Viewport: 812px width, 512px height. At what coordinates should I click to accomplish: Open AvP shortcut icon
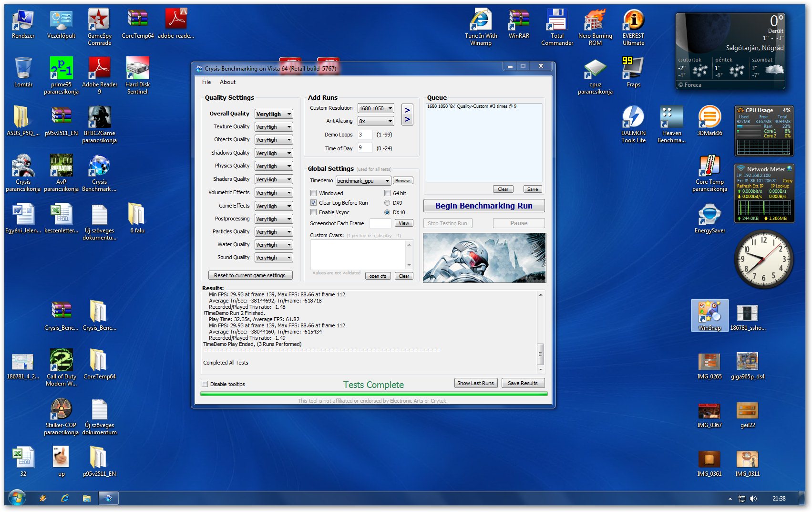pos(61,173)
